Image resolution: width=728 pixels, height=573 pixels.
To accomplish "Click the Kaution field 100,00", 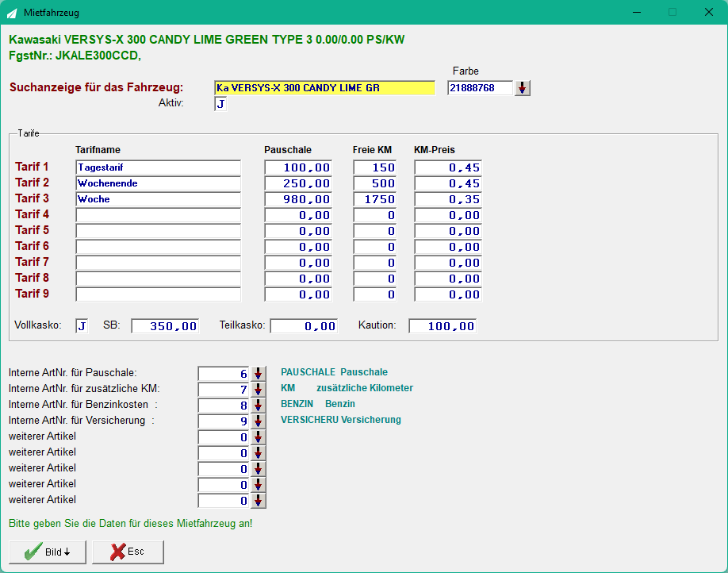I will pos(443,325).
